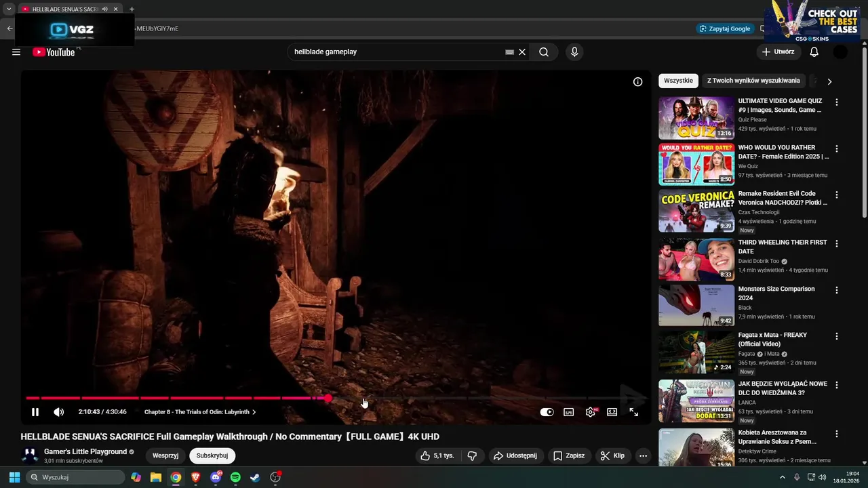Image resolution: width=868 pixels, height=488 pixels.
Task: Start voice search with the microphone
Action: pyautogui.click(x=574, y=52)
